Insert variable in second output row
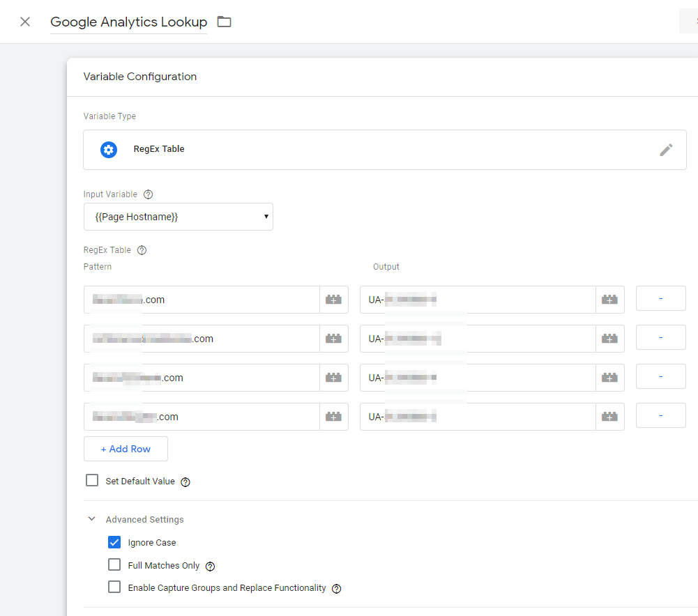This screenshot has height=616, width=698. (609, 339)
